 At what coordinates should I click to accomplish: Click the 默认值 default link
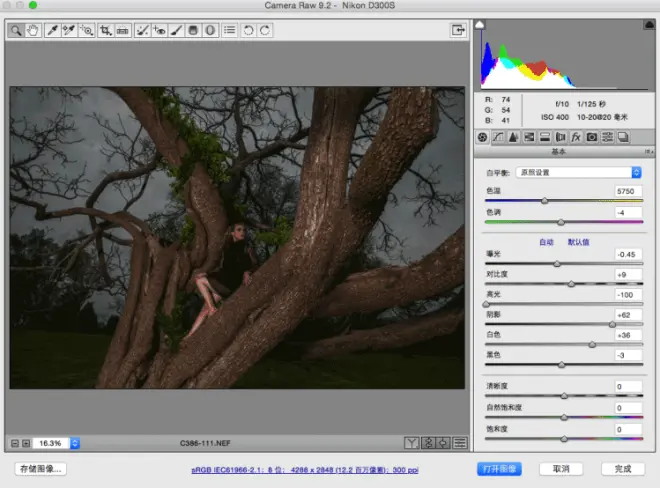(578, 242)
